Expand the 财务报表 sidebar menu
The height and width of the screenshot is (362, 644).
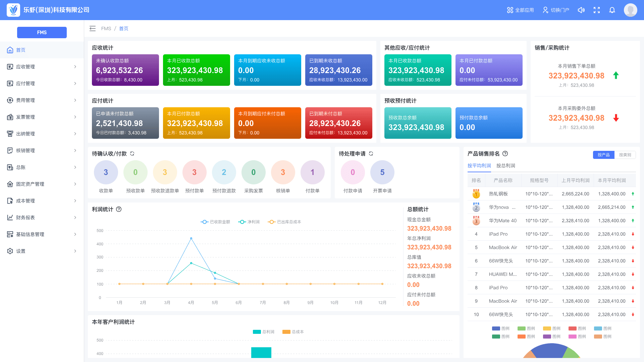coord(42,218)
